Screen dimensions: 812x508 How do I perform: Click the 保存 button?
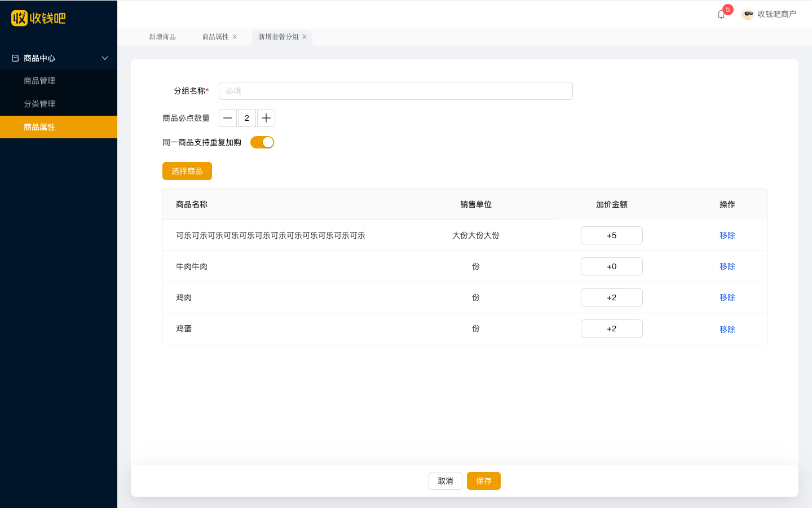tap(484, 481)
